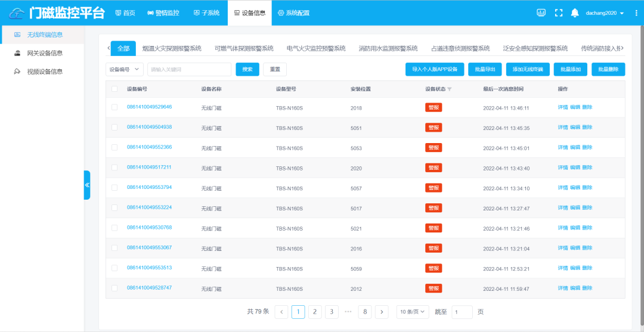644x332 pixels.
Task: Click the 批量导出 button
Action: pos(485,70)
